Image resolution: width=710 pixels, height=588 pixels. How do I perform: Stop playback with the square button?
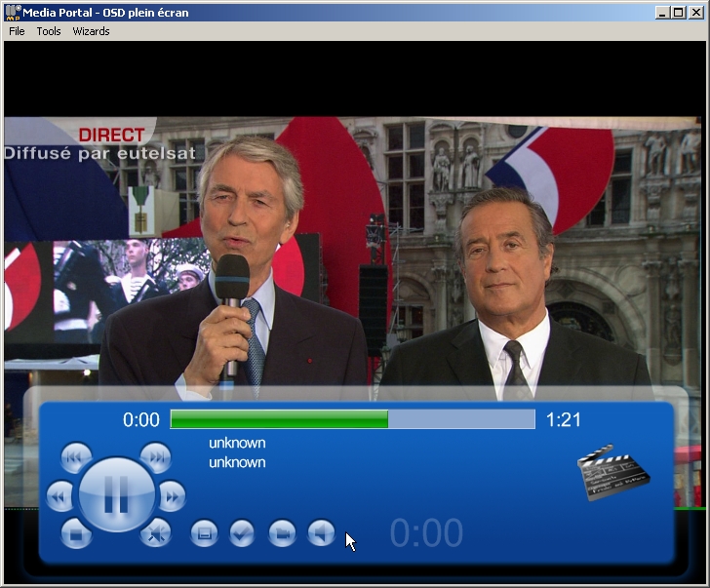pyautogui.click(x=76, y=533)
